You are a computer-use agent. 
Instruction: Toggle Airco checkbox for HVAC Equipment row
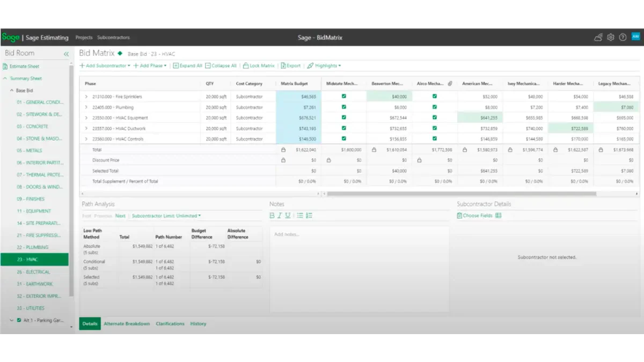(x=435, y=117)
